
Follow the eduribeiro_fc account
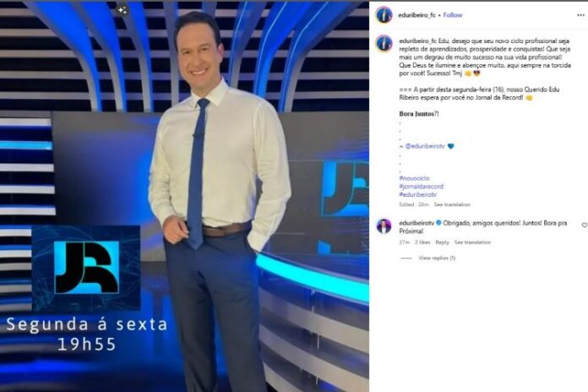[453, 15]
